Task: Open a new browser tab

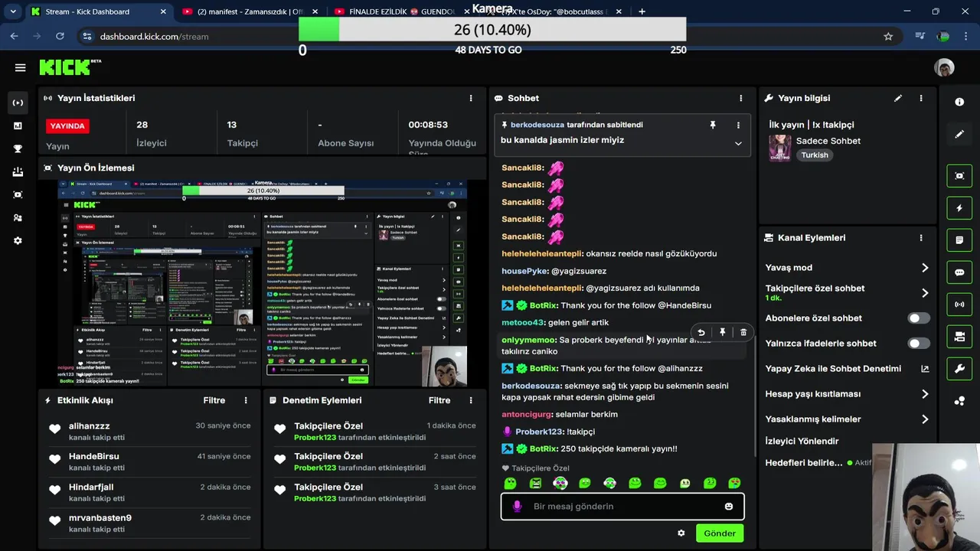Action: click(642, 11)
